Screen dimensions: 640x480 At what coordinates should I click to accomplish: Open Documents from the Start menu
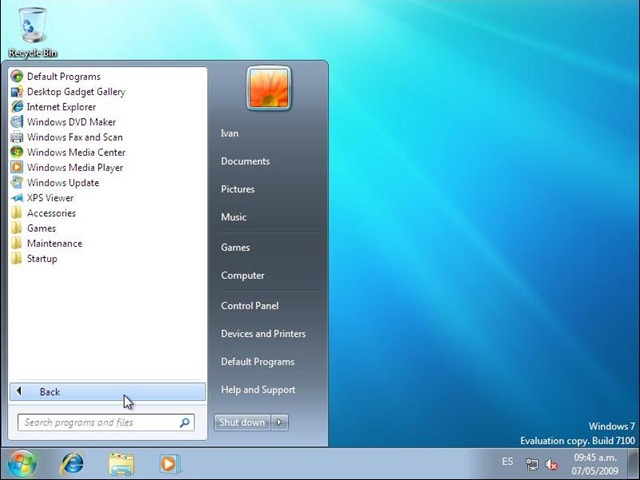pyautogui.click(x=245, y=161)
